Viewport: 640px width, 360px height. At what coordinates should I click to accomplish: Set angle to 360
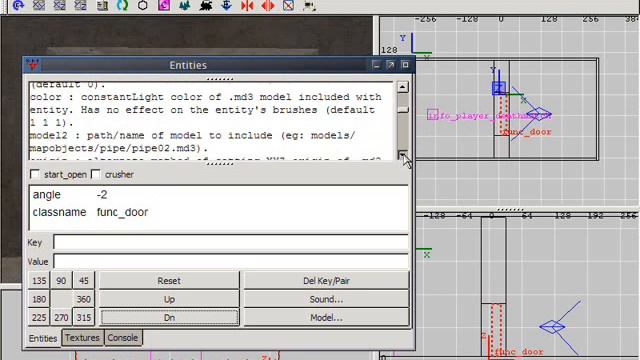coord(84,299)
